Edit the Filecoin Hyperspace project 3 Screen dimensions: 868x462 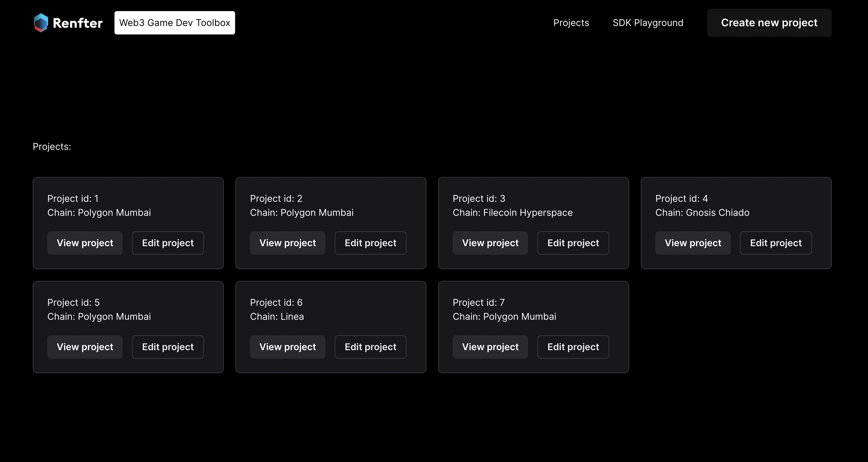pos(573,243)
